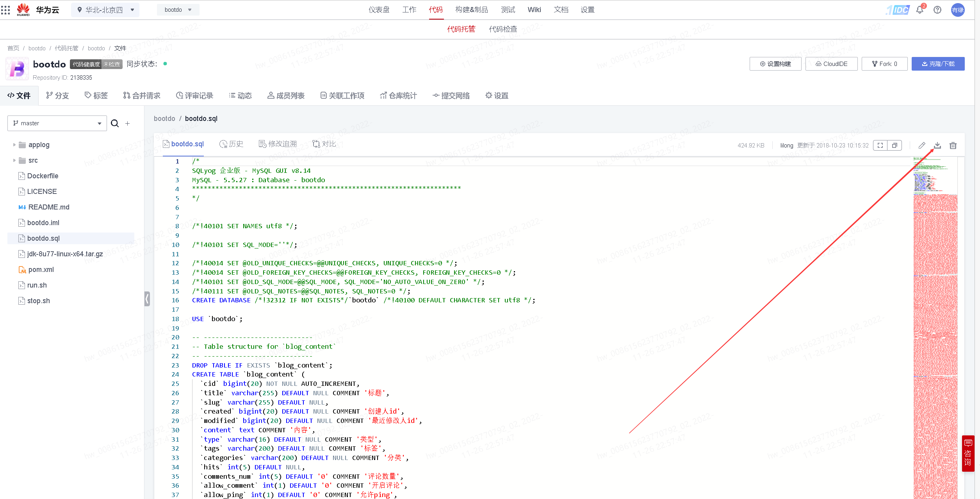Open master branch dropdown
This screenshot has width=980, height=499.
point(57,123)
